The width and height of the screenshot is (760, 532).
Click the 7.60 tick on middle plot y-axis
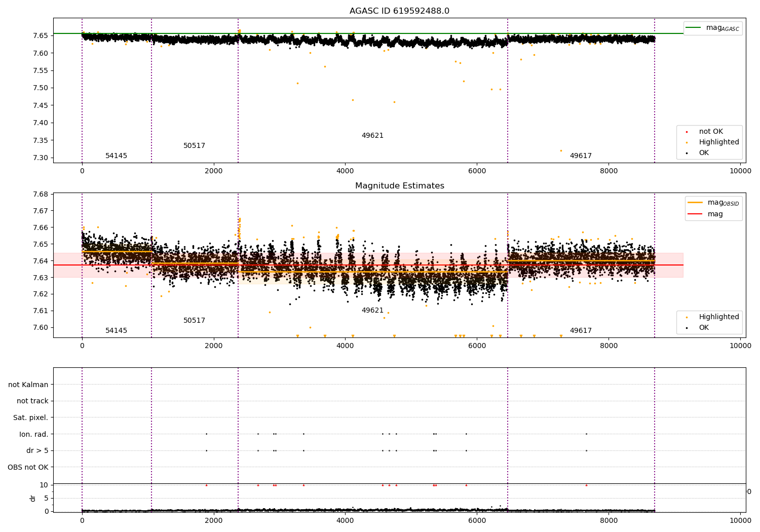(41, 327)
